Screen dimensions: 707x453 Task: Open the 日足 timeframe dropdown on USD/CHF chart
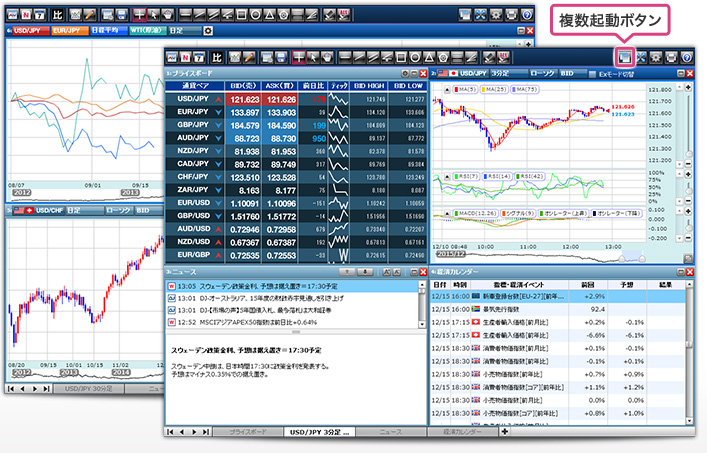click(84, 210)
